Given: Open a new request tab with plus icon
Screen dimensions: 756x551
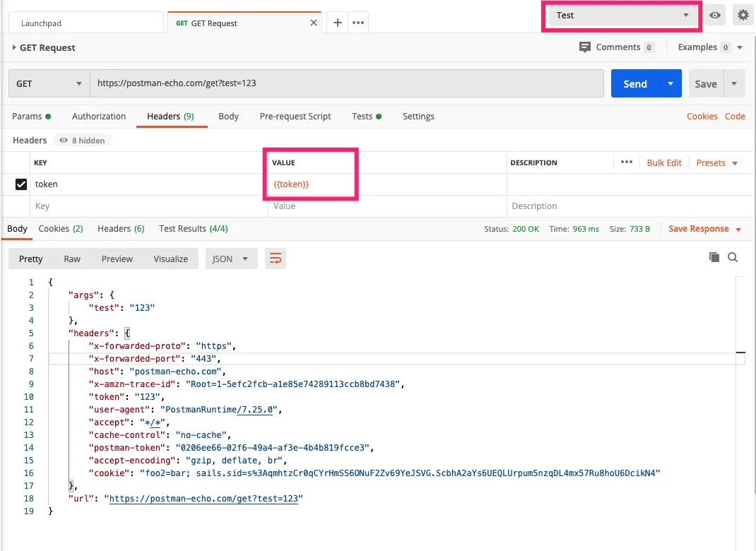Looking at the screenshot, I should (338, 23).
